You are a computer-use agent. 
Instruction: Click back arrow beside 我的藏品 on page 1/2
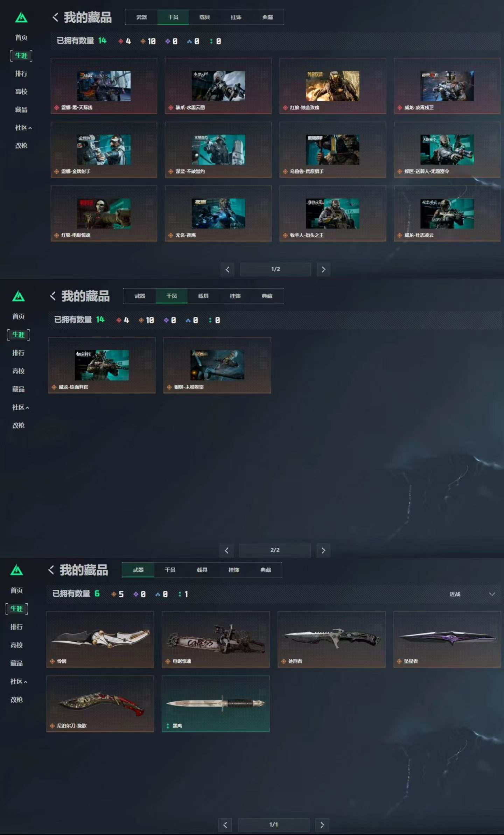pyautogui.click(x=55, y=17)
